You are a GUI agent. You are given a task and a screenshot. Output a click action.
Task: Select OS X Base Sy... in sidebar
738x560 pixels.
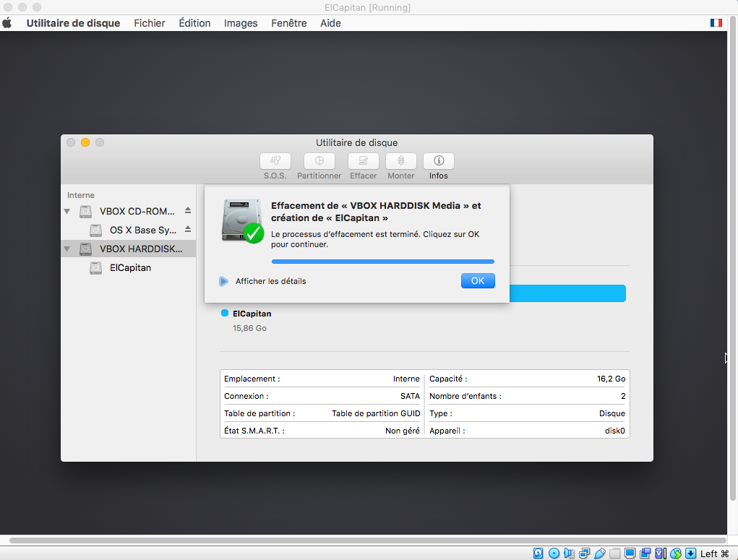(129, 230)
